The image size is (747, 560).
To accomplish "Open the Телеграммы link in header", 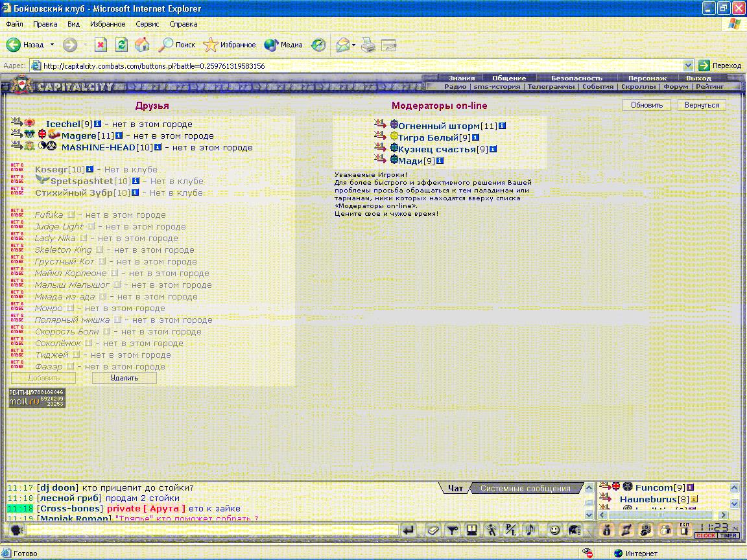I will 551,87.
